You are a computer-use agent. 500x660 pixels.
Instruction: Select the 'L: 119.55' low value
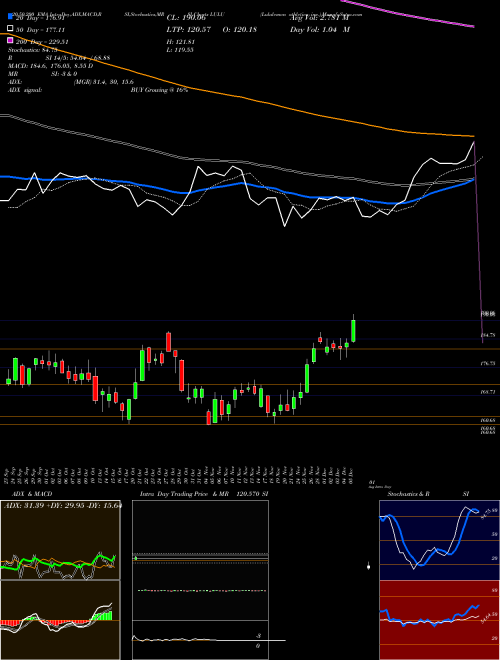point(180,50)
